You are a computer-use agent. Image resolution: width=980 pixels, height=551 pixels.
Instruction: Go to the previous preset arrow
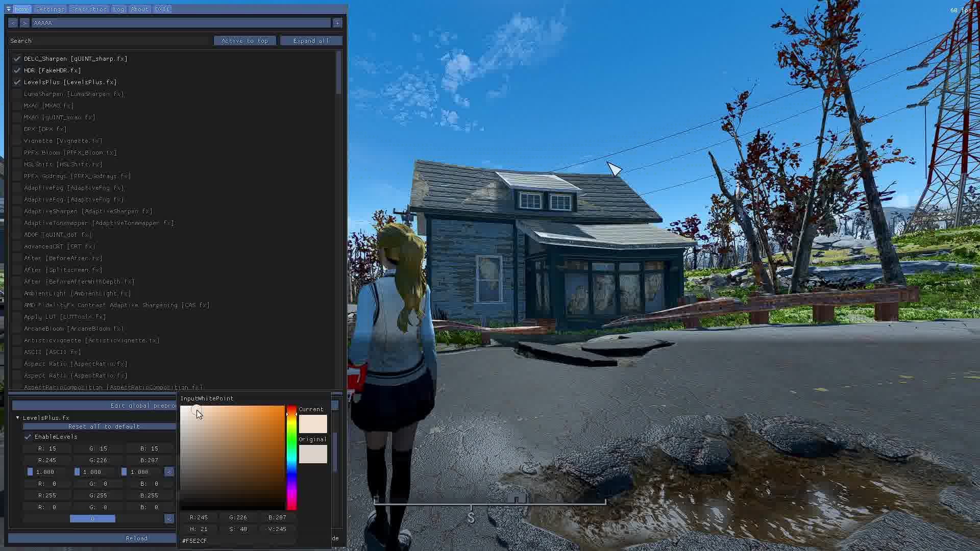13,23
